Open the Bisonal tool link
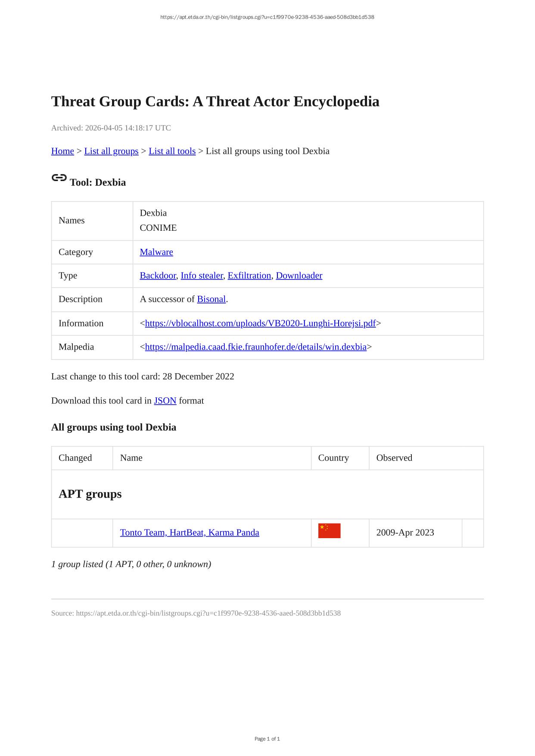Image resolution: width=535 pixels, height=756 pixels. tap(211, 299)
